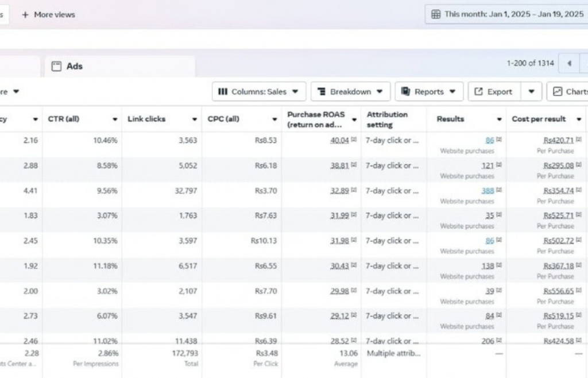
Task: Open the Charts panel button
Action: pos(567,91)
